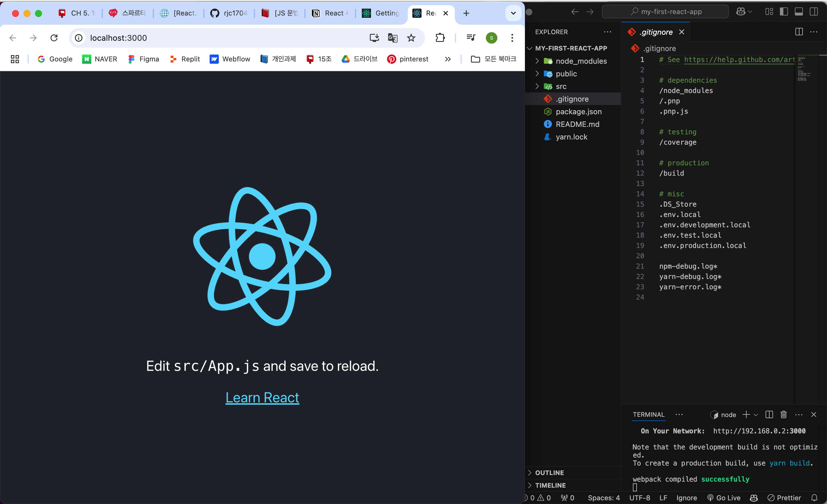Viewport: 827px width, 504px height.
Task: Open package.json in the explorer
Action: [x=578, y=112]
